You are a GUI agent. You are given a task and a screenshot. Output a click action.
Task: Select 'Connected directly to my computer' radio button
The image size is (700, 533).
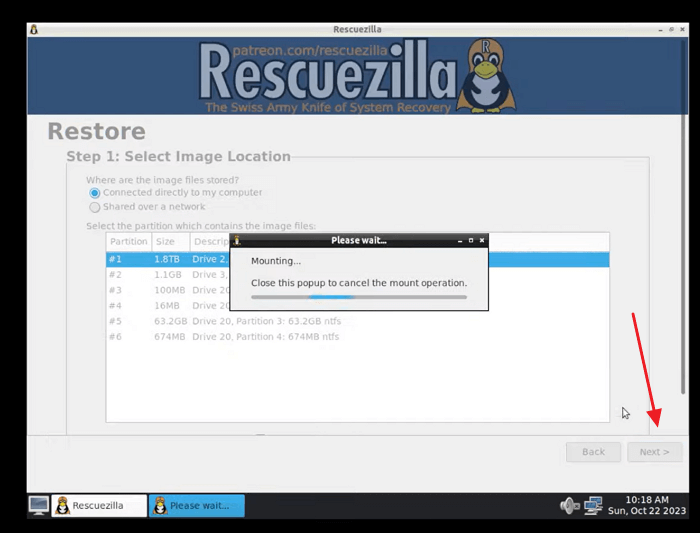(94, 193)
